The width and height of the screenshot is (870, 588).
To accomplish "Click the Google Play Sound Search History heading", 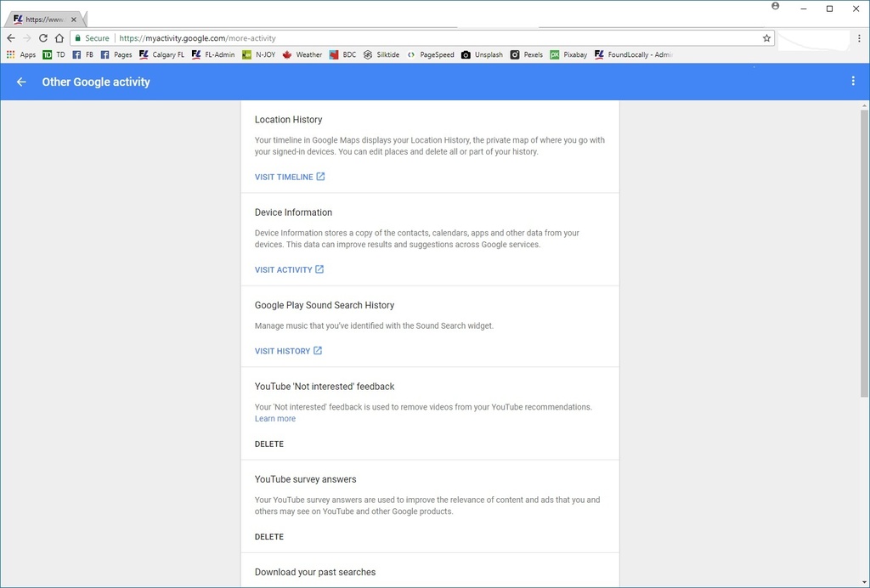I will pyautogui.click(x=325, y=305).
